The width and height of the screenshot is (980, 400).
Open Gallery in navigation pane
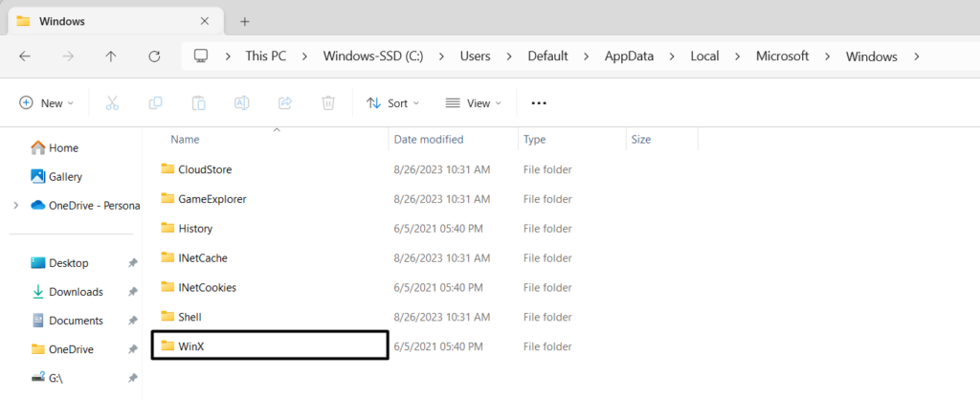coord(56,177)
